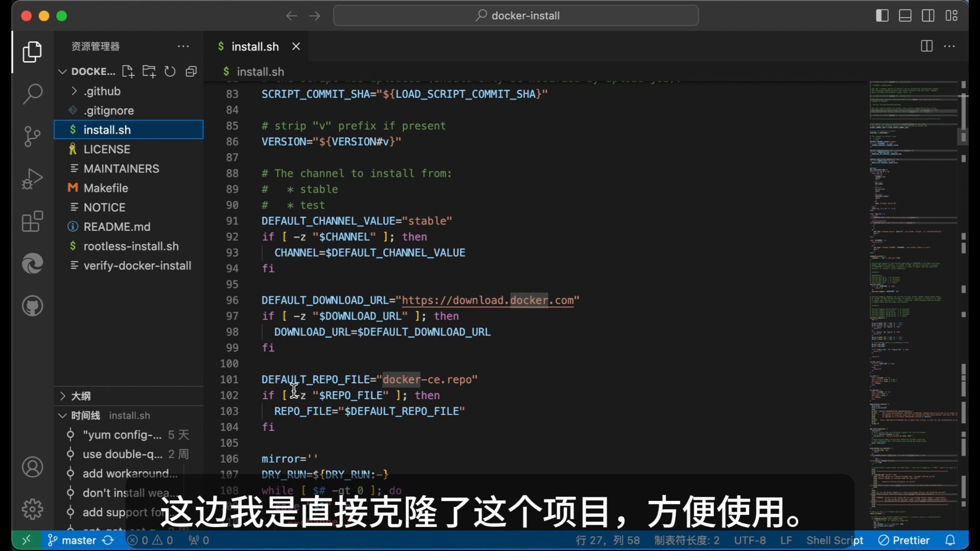Open the Manage settings gear

point(32,509)
